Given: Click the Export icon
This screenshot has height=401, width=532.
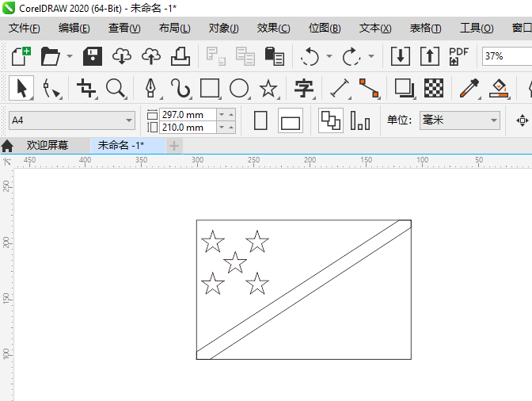Looking at the screenshot, I should 430,56.
